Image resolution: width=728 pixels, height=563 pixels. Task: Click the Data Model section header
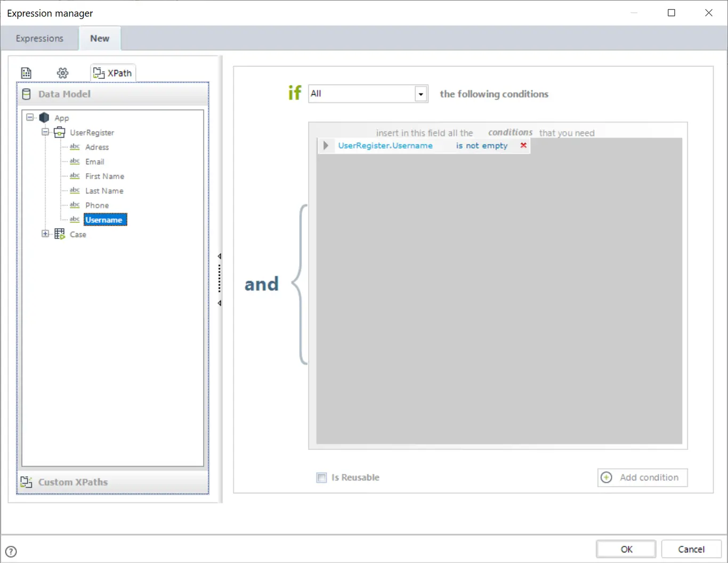tap(112, 94)
